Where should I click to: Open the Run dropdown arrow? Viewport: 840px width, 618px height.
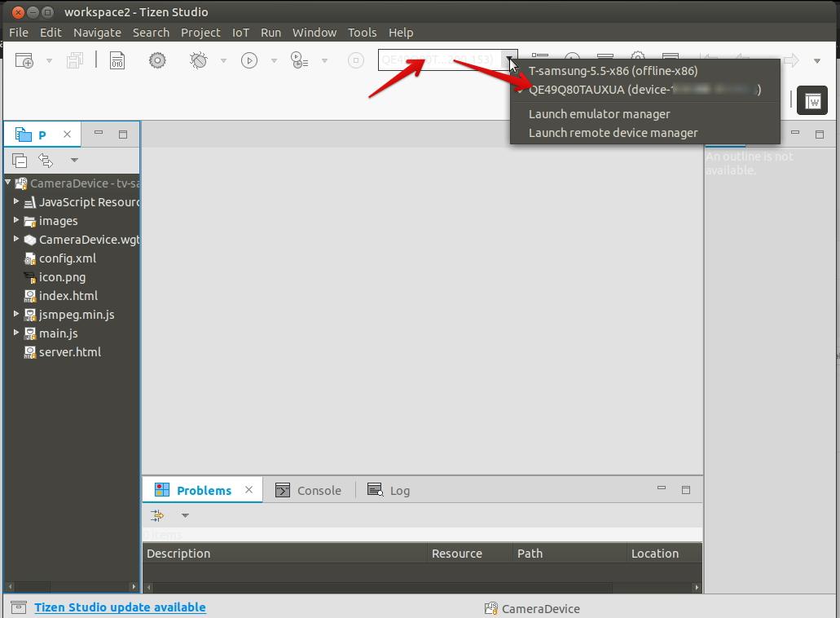click(274, 60)
